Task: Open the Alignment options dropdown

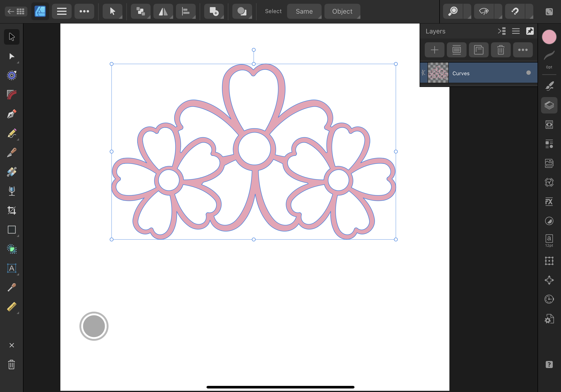Action: point(186,11)
